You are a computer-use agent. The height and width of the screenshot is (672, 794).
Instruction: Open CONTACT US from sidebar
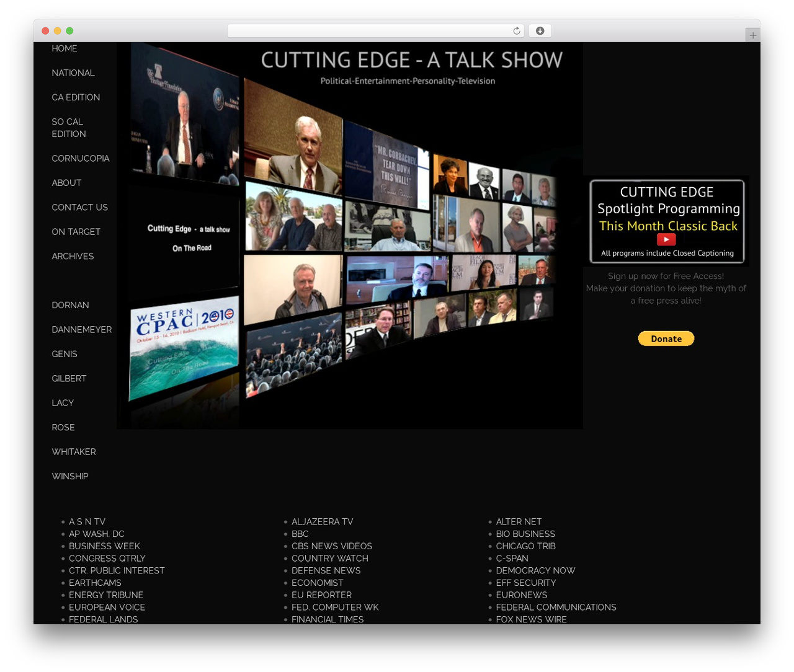click(x=80, y=208)
